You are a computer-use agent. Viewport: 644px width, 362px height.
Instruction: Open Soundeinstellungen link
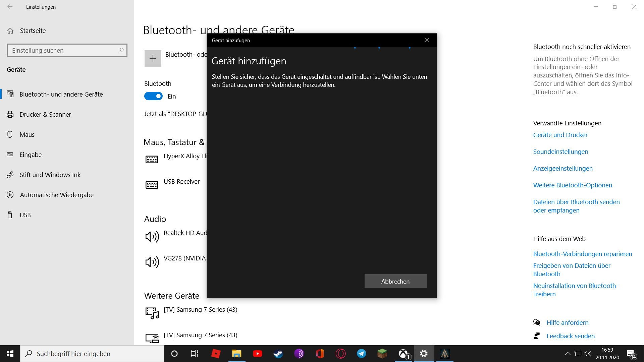point(560,152)
